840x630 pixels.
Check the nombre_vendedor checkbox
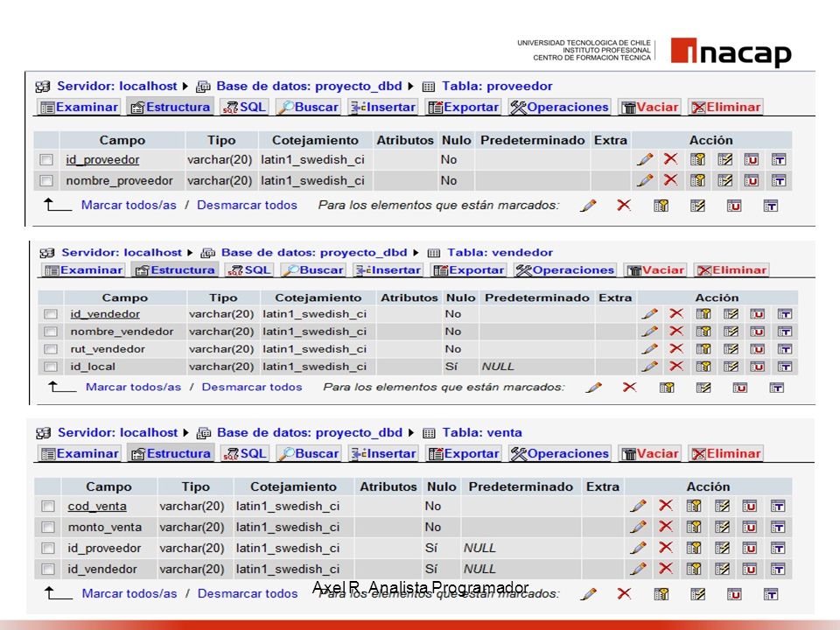pos(51,332)
